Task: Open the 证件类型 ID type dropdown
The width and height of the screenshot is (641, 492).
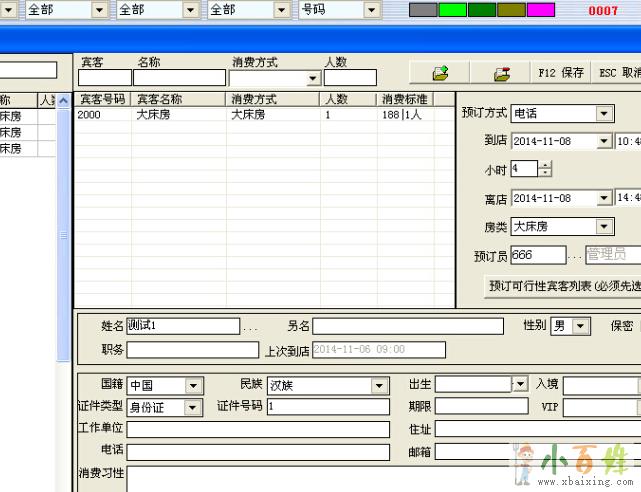Action: point(193,407)
